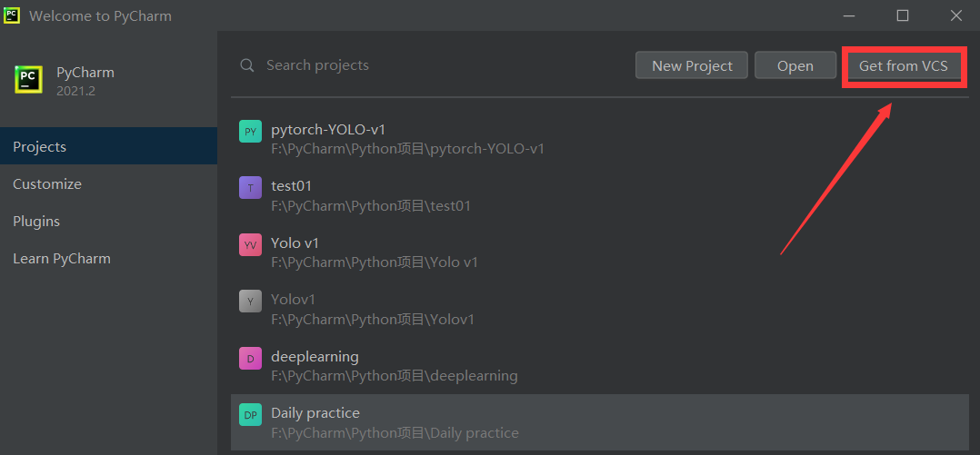The width and height of the screenshot is (980, 455).
Task: Select the deeplearning project name
Action: (x=315, y=356)
